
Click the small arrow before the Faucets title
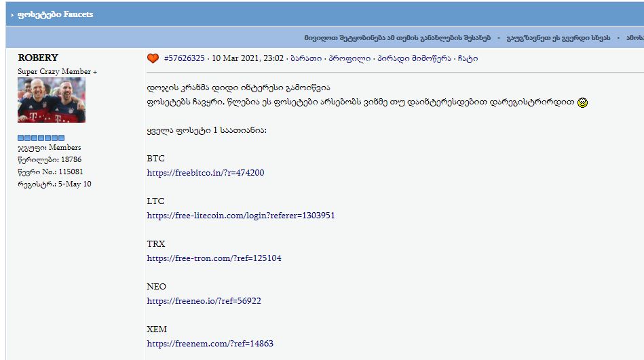12,15
